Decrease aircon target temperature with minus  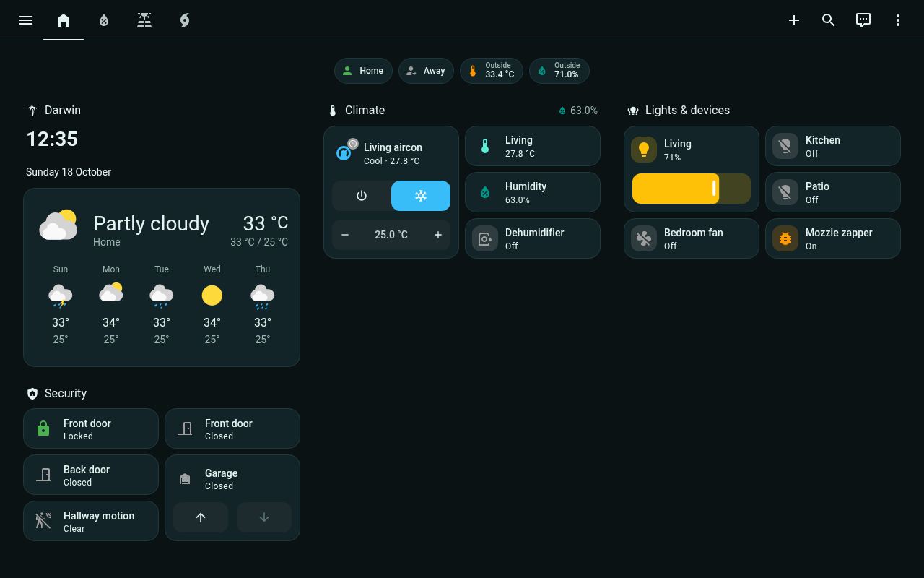click(345, 235)
